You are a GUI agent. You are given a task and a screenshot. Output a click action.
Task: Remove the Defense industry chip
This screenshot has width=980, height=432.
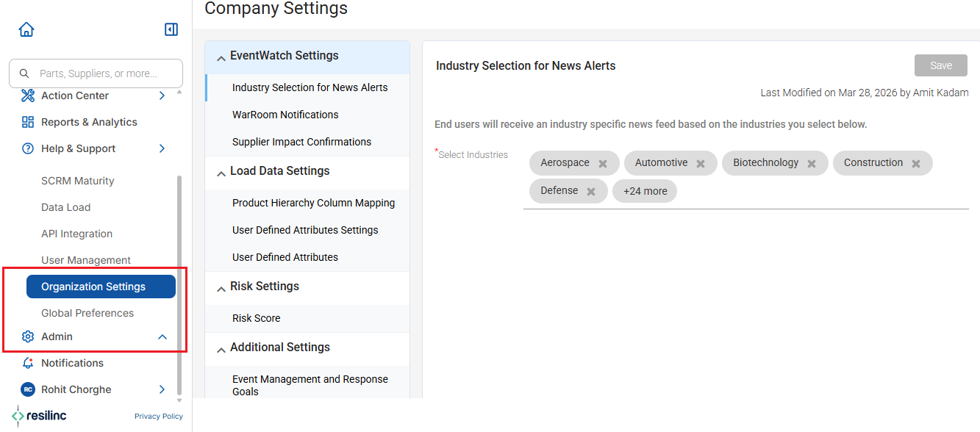591,192
